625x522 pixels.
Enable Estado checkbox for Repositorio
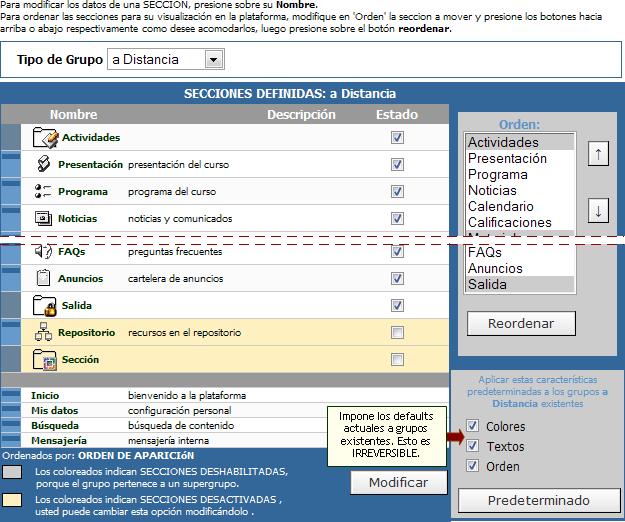397,332
